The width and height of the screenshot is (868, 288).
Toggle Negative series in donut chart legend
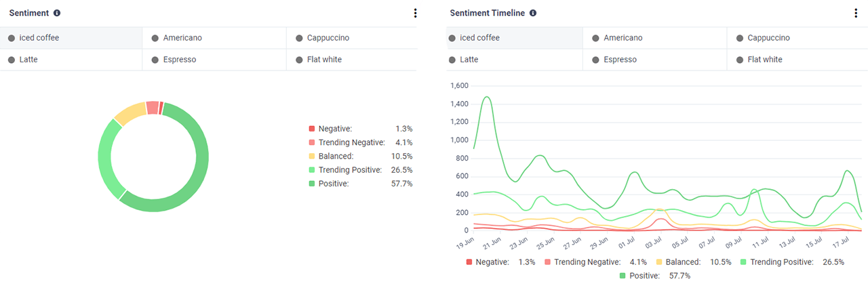coord(335,129)
